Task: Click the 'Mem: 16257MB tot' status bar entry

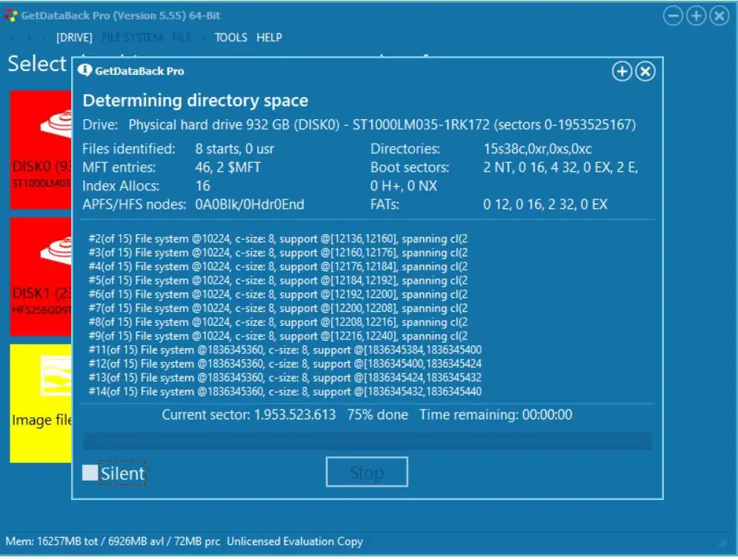Action: pyautogui.click(x=52, y=541)
